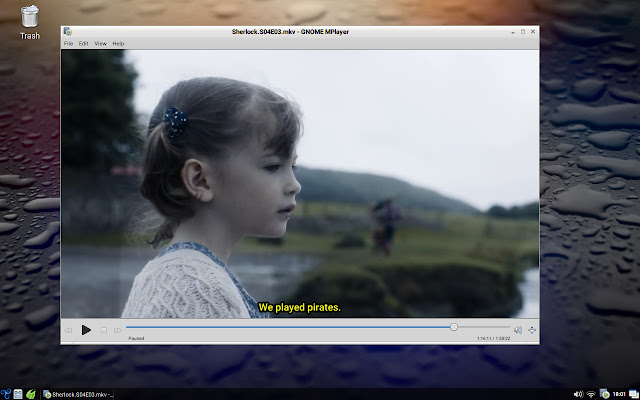This screenshot has width=640, height=400.
Task: Click the show desktop icon in tray
Action: click(x=633, y=394)
